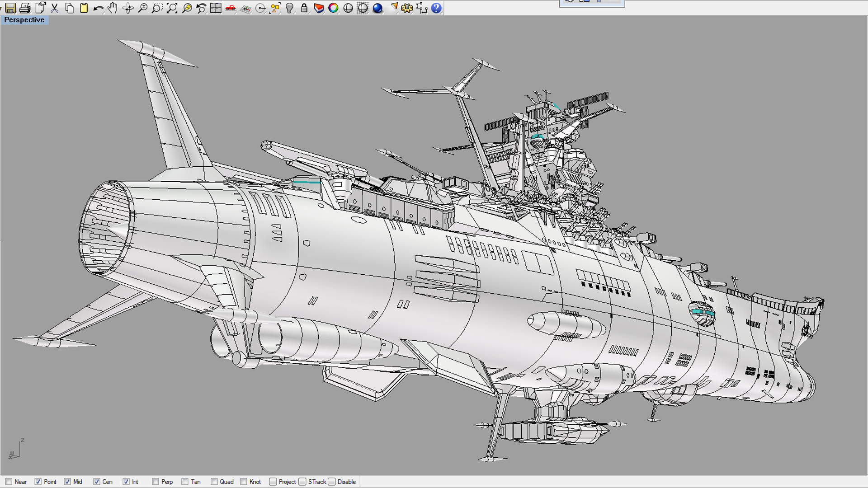Uncheck the Cen object snap
Screen dimensions: 868x488
pyautogui.click(x=97, y=482)
